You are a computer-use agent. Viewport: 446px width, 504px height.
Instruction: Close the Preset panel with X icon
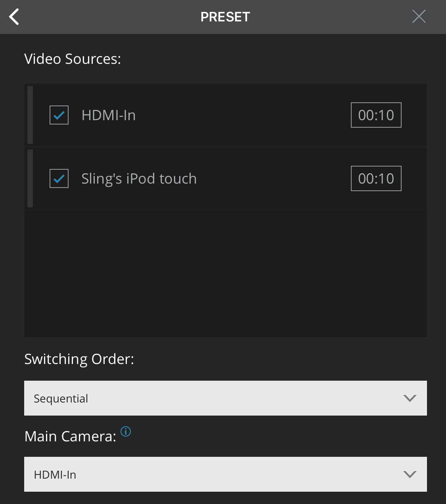419,17
